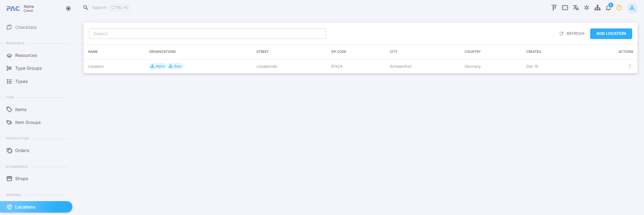Open Orders in the Production section
Image resolution: width=644 pixels, height=215 pixels.
tap(22, 151)
